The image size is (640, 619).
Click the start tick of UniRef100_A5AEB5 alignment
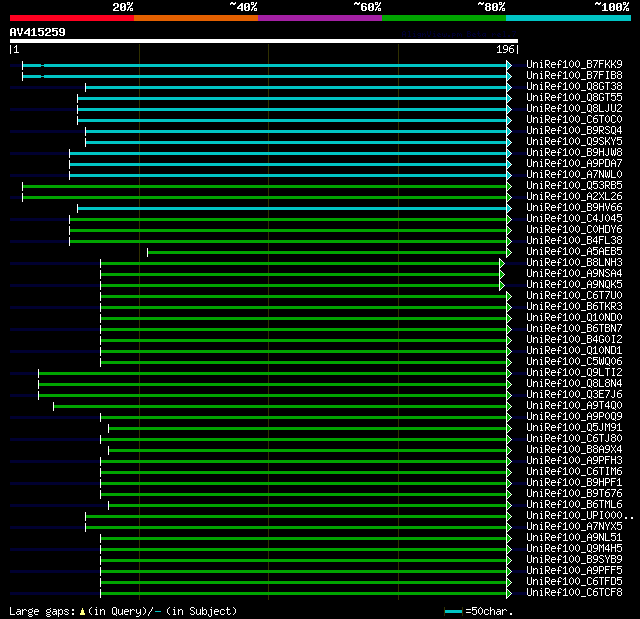point(147,253)
